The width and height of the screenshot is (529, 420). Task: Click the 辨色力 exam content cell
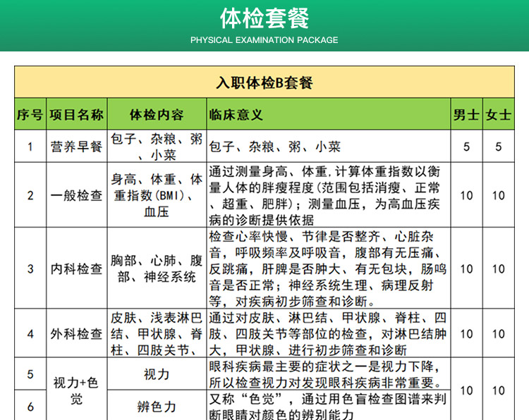click(x=157, y=407)
